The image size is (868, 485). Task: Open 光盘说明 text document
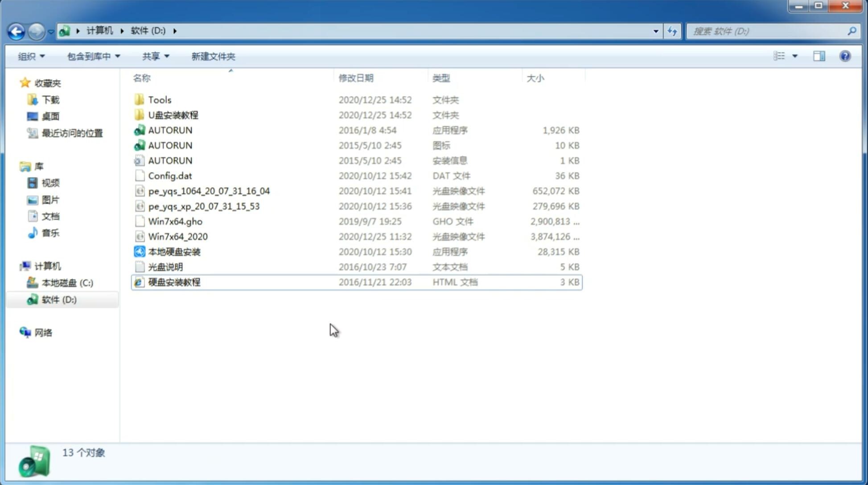166,267
